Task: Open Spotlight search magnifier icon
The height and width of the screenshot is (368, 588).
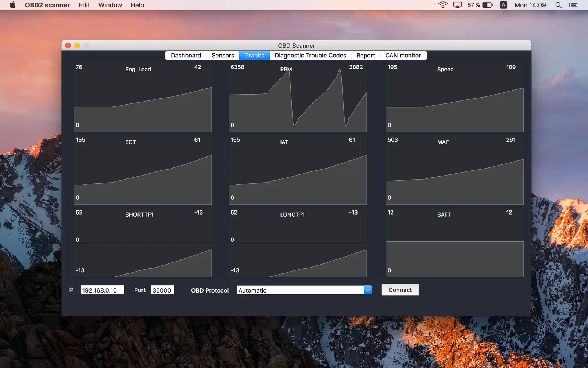Action: tap(559, 5)
